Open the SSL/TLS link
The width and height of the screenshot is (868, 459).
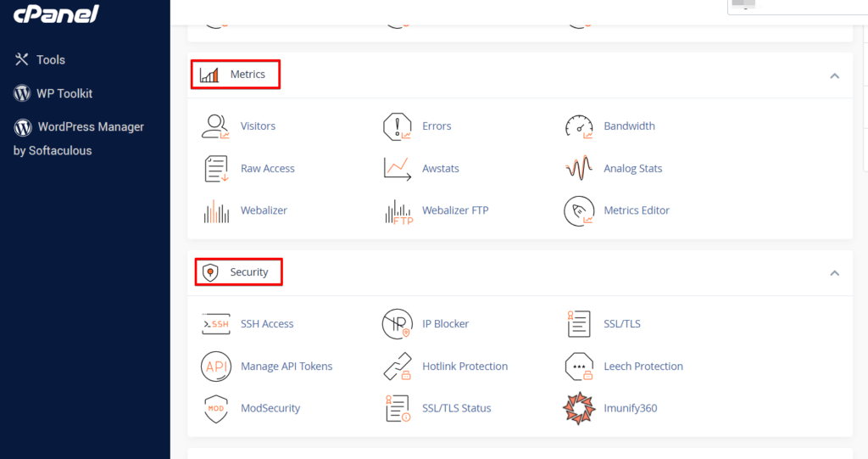[622, 324]
